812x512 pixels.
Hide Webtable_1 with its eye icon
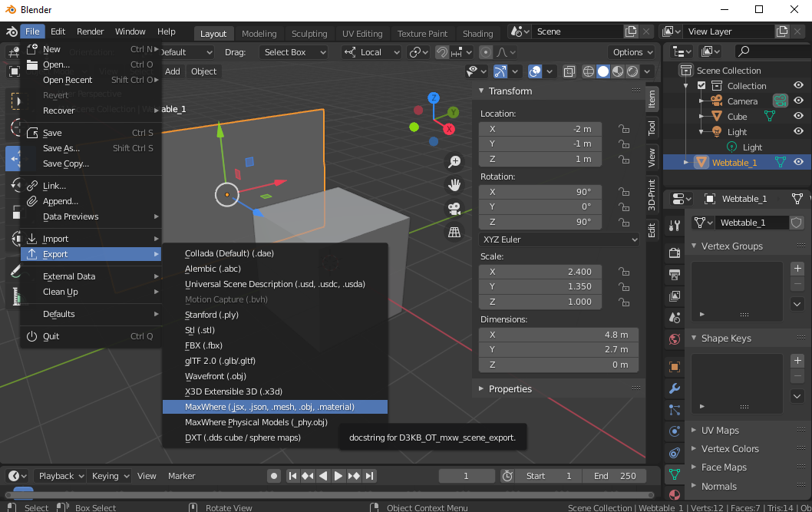tap(798, 162)
